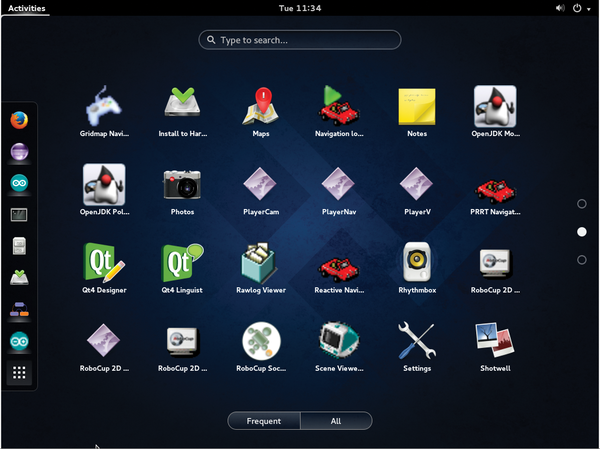Open RoboCup 2D app with purple diamond icon

tap(104, 346)
